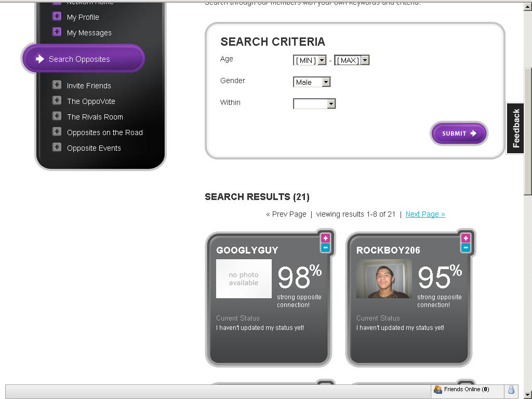This screenshot has width=532, height=399.
Task: Click the purple SUBMIT button
Action: pyautogui.click(x=459, y=134)
